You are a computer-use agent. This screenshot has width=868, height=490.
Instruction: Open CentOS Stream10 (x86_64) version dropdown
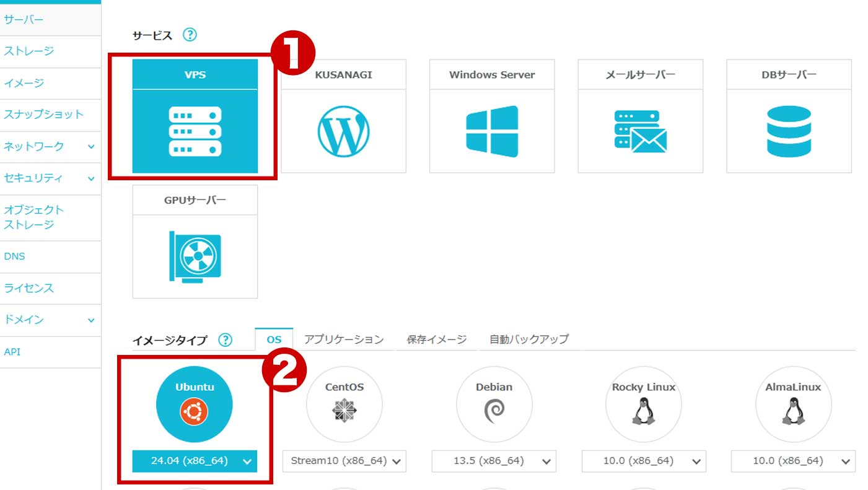coord(344,461)
